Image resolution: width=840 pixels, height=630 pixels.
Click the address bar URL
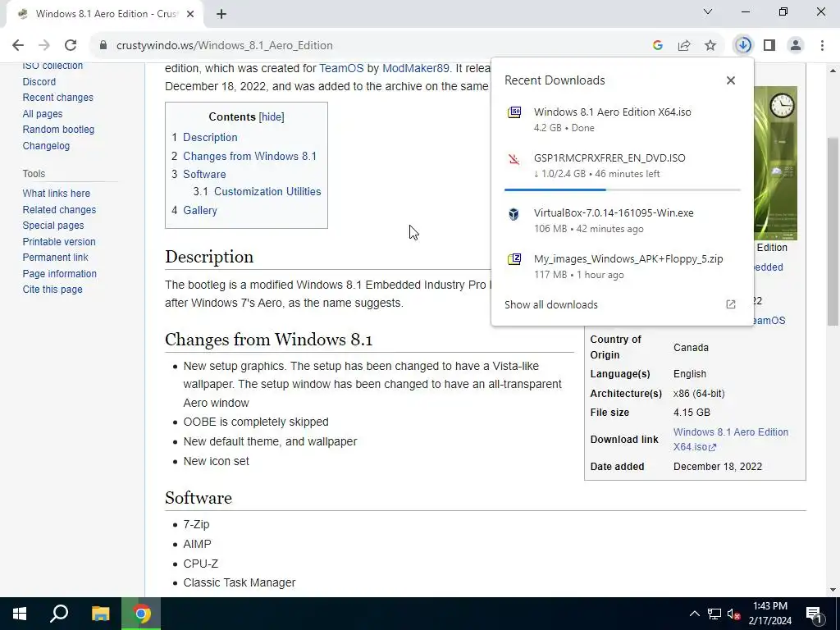point(225,46)
